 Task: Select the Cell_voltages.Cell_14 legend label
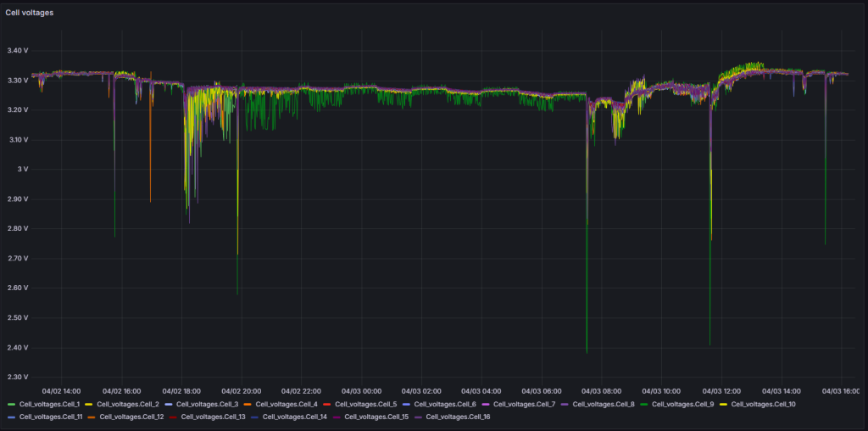tap(295, 416)
